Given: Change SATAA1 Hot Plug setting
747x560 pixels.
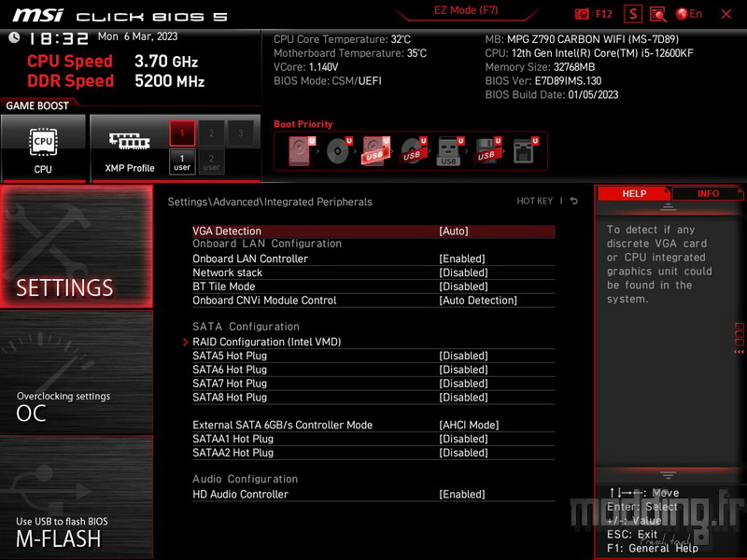Looking at the screenshot, I should 373,439.
